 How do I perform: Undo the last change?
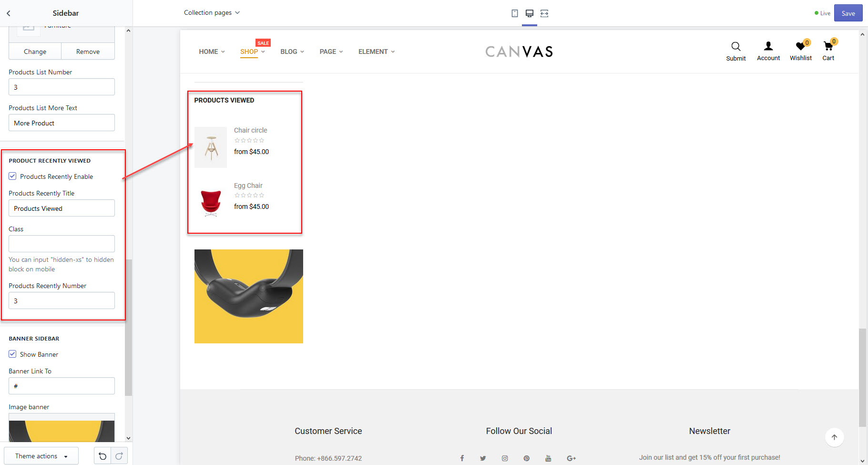pyautogui.click(x=102, y=456)
